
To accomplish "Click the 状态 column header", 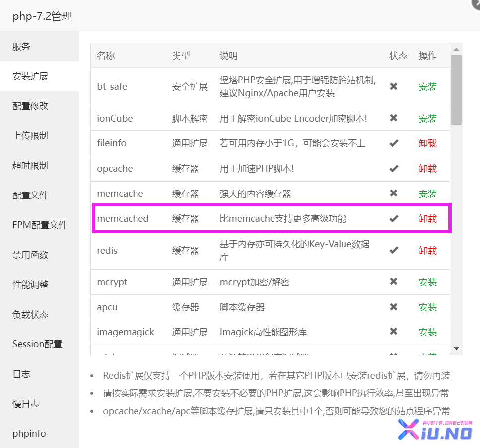I will tap(398, 56).
